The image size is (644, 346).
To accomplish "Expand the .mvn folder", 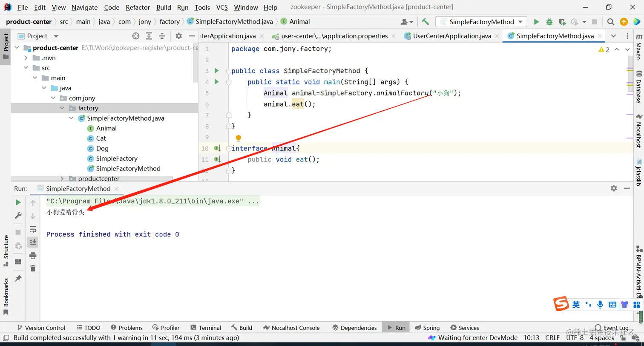I will pos(26,58).
